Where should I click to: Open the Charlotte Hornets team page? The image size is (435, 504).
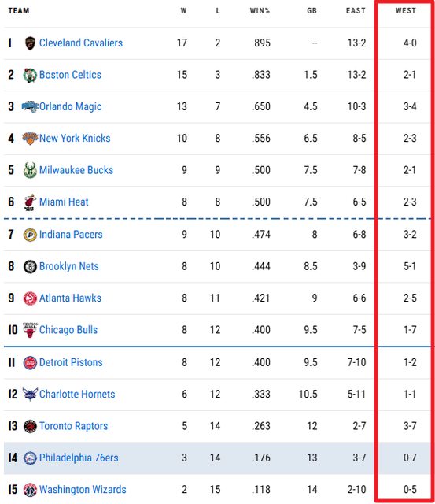point(77,394)
